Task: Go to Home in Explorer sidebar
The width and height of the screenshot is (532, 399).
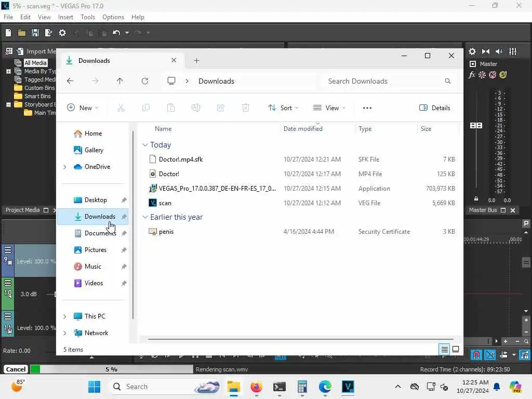Action: point(92,134)
